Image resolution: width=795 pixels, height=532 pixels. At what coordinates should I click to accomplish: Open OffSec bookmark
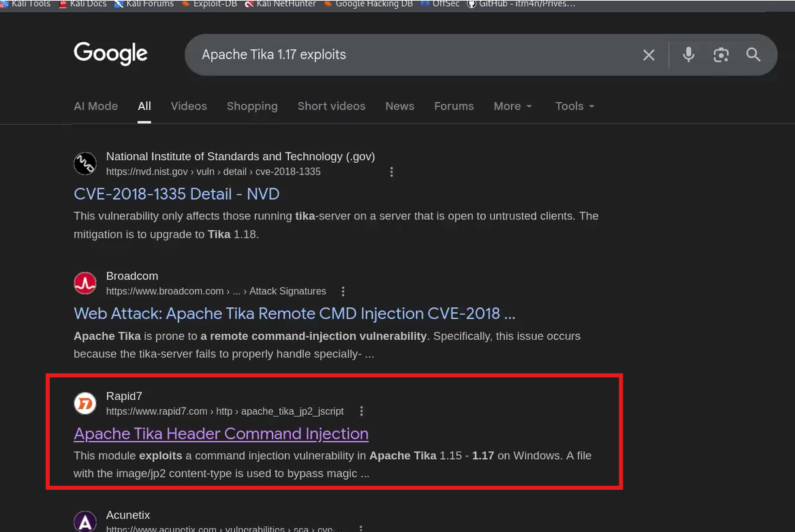(440, 4)
